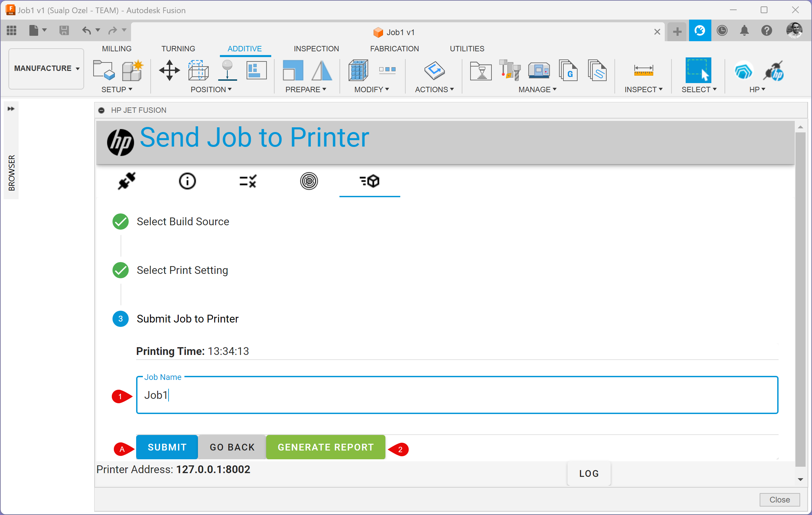
Task: Open the checklist validation tab icon
Action: click(248, 181)
